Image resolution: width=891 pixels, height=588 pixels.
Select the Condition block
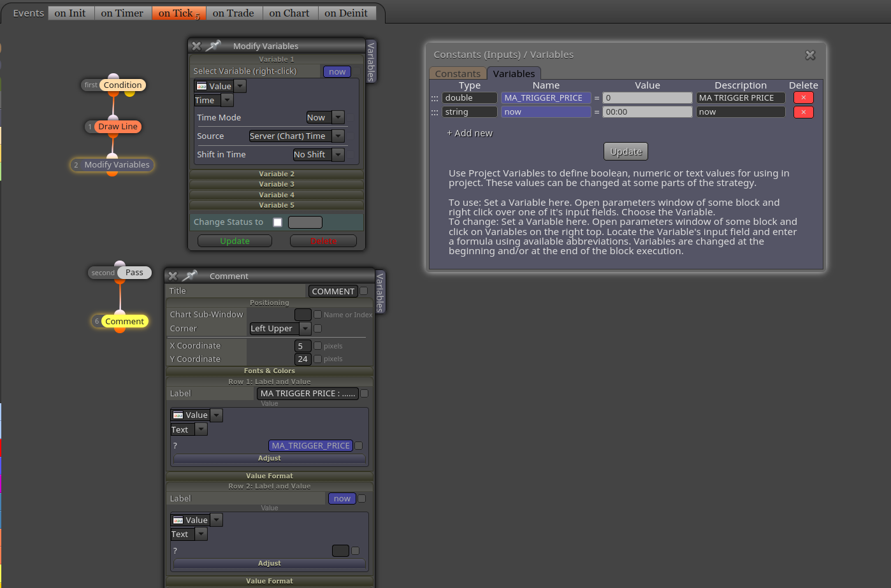122,85
